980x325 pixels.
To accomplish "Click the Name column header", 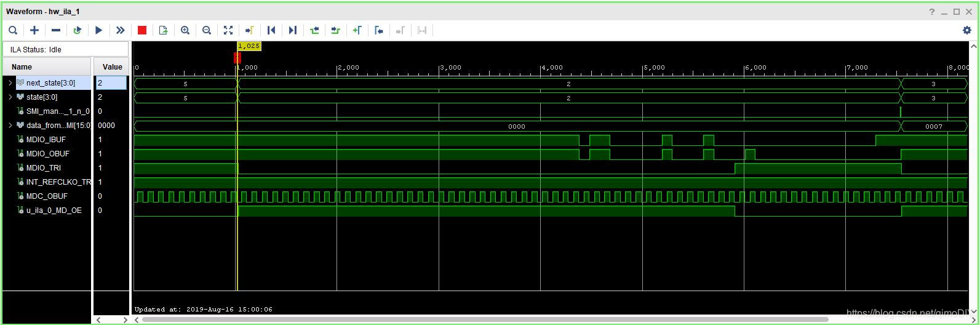I will (47, 66).
